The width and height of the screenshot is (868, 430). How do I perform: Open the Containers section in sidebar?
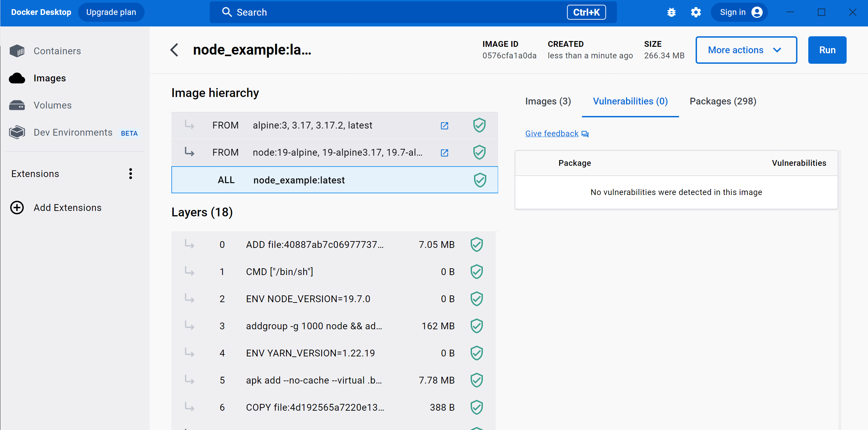(57, 51)
